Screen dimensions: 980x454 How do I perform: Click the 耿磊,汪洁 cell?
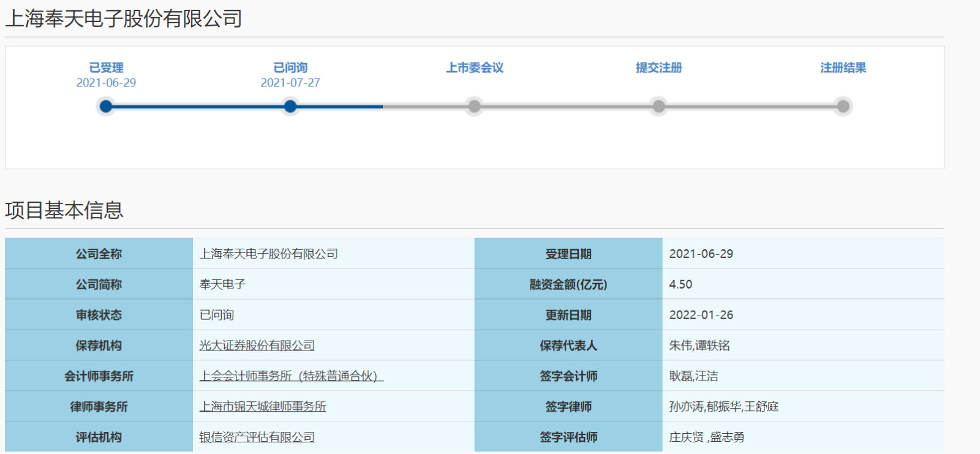coord(804,376)
